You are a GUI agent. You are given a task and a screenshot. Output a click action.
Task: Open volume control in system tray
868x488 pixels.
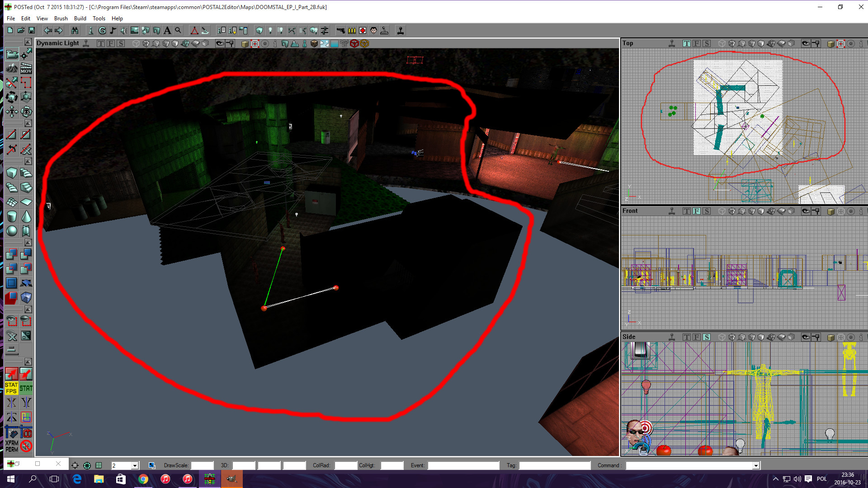click(797, 479)
